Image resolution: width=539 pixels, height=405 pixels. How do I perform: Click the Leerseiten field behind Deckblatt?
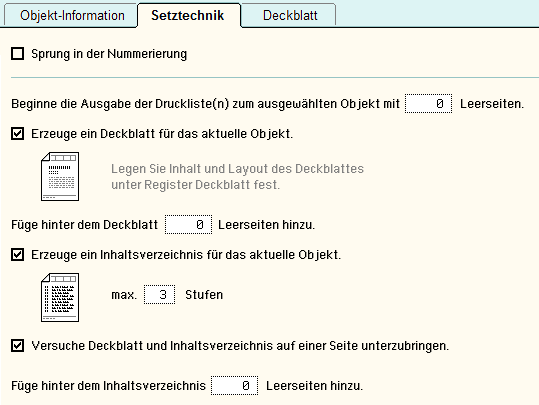pyautogui.click(x=188, y=224)
